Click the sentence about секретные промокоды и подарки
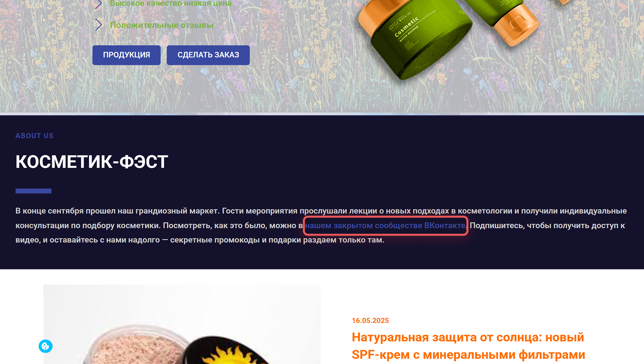644x364 pixels. click(x=277, y=240)
